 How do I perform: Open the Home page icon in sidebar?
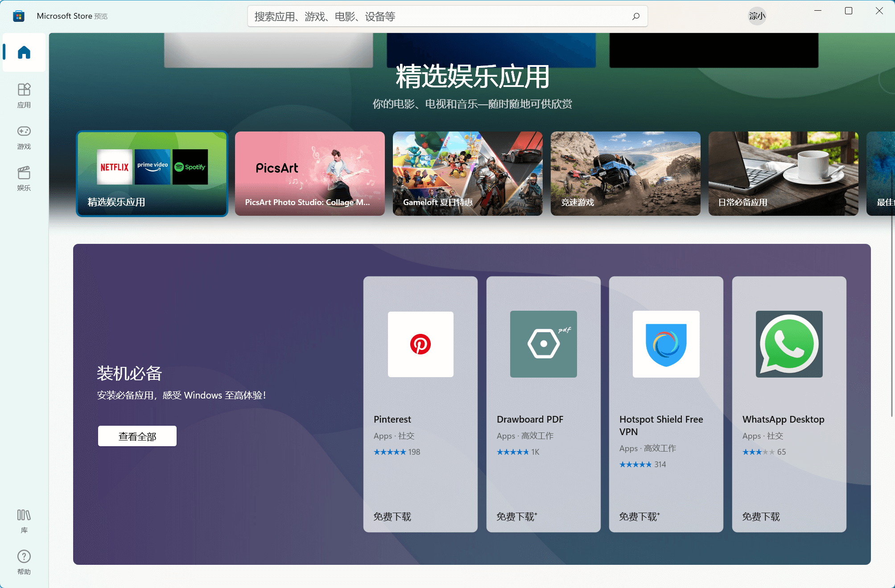(24, 53)
